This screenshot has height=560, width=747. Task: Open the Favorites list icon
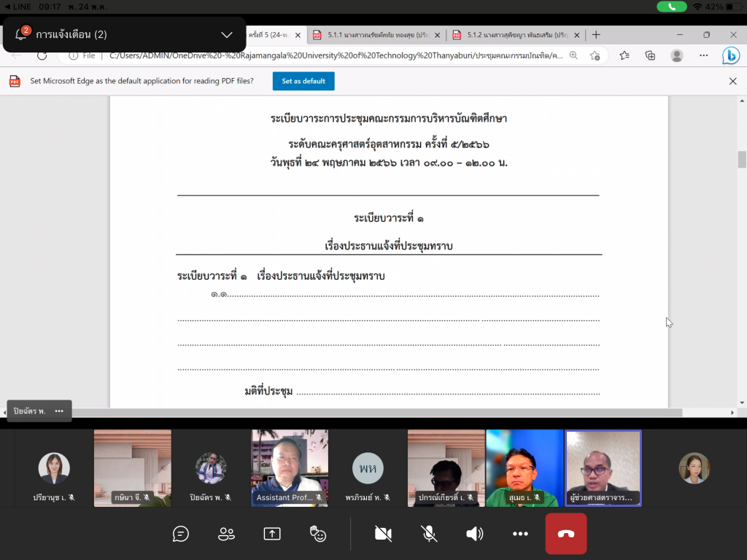click(624, 55)
